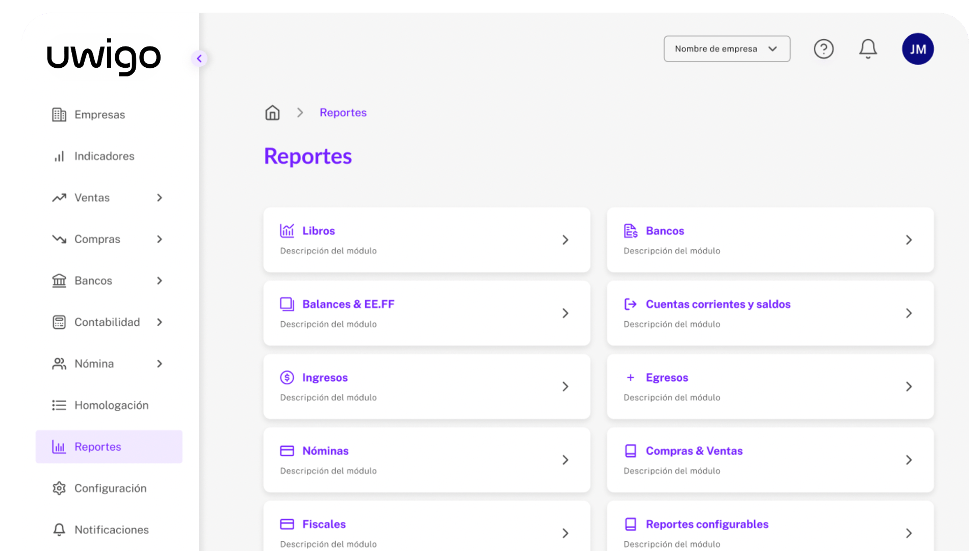
Task: Collapse sidebar with purple arrow button
Action: (199, 59)
